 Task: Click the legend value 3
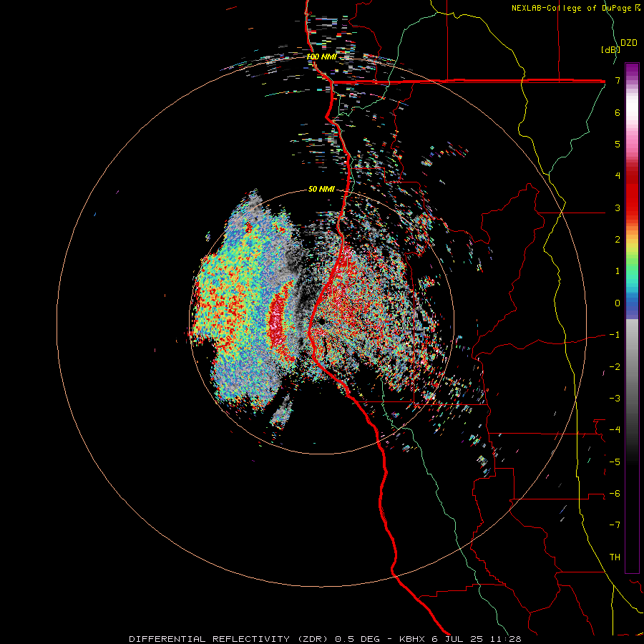point(618,208)
